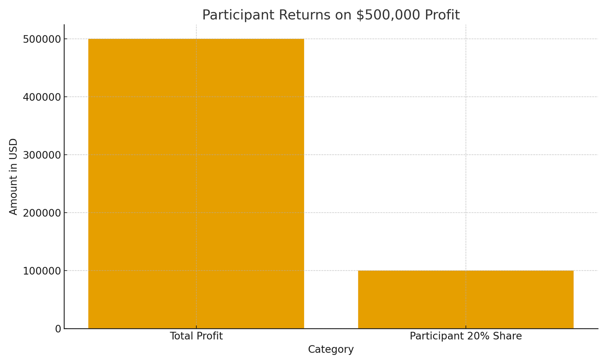Click the "Total Profit" x-axis tick label
The image size is (607, 364).
[x=196, y=336]
